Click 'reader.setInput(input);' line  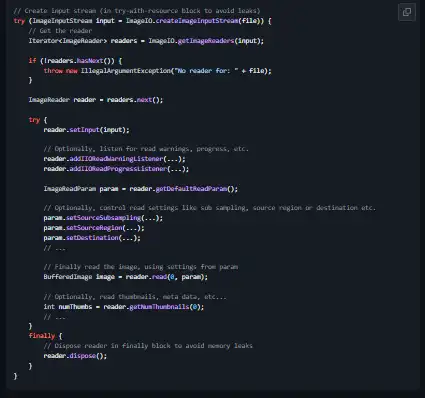tap(86, 130)
